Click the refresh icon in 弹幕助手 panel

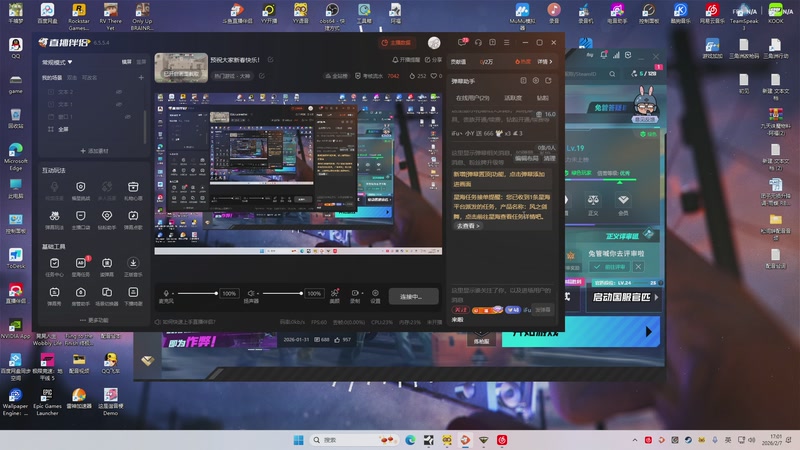(x=548, y=81)
